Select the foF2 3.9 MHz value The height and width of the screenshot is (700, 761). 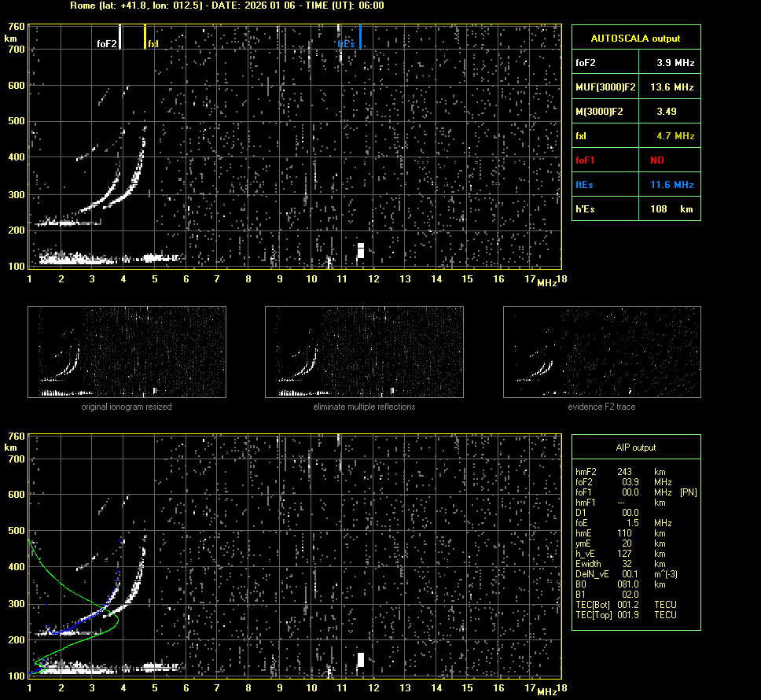click(675, 62)
